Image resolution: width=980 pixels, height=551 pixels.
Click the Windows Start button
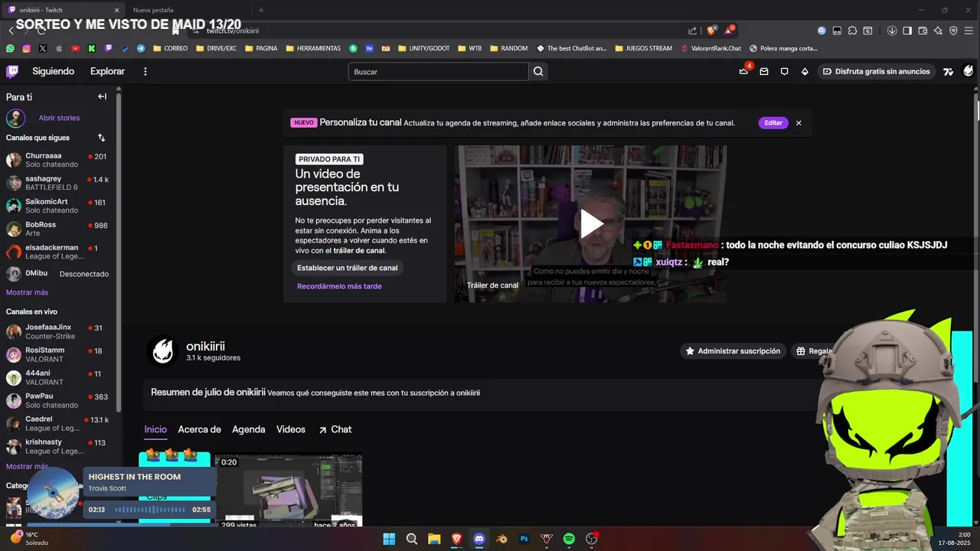tap(389, 539)
